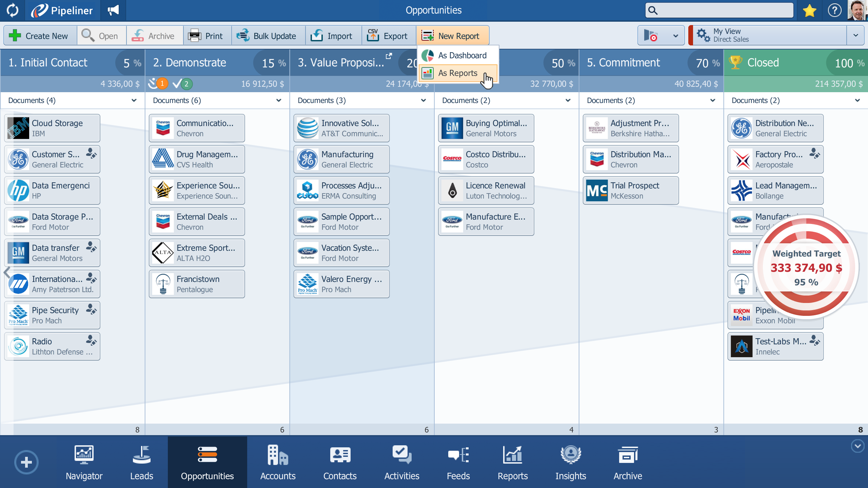Click the favorites star icon
Image resolution: width=868 pixels, height=488 pixels.
[x=809, y=10]
